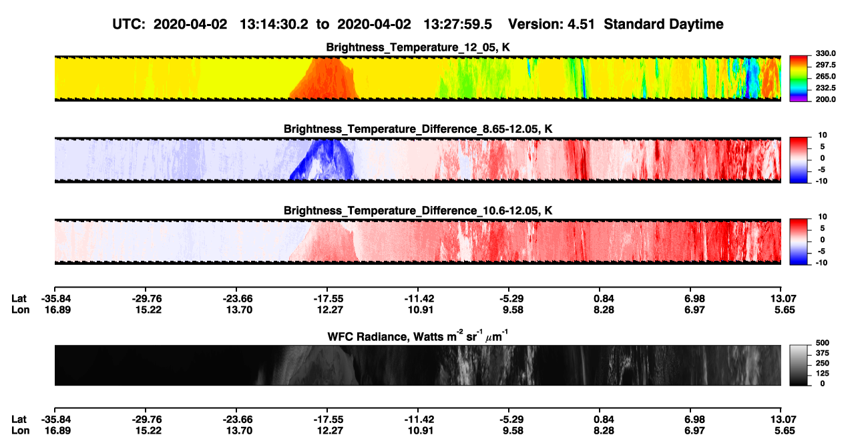Click Lon label on axis above WFC title
The image size is (868, 445).
point(19,310)
